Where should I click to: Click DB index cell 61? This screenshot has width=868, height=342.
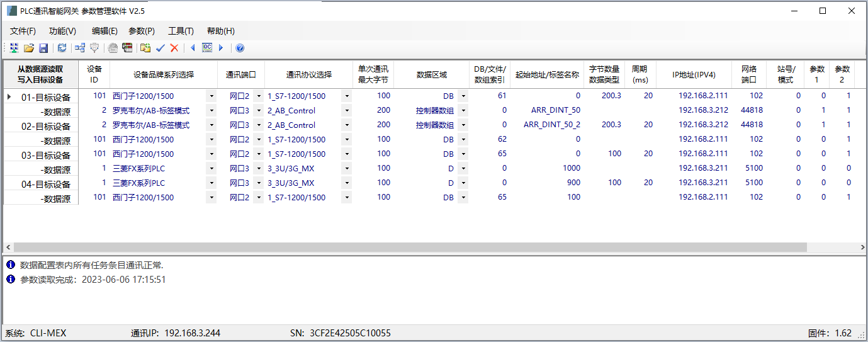pos(490,96)
